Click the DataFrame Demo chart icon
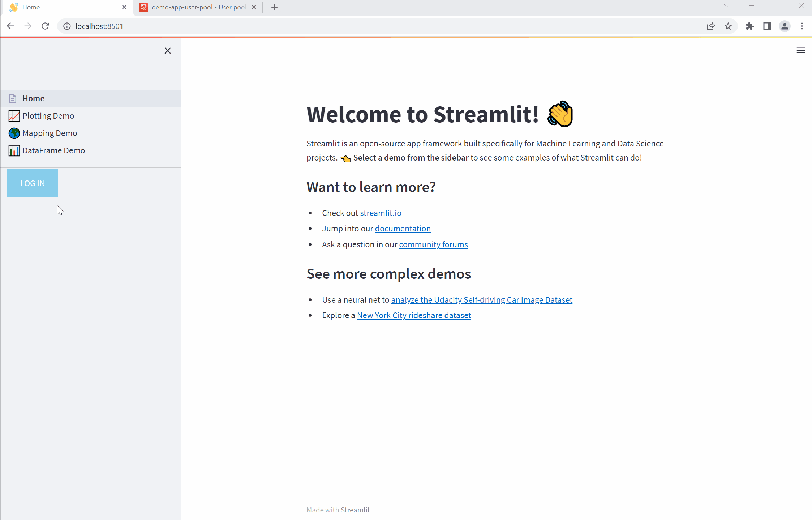 14,150
